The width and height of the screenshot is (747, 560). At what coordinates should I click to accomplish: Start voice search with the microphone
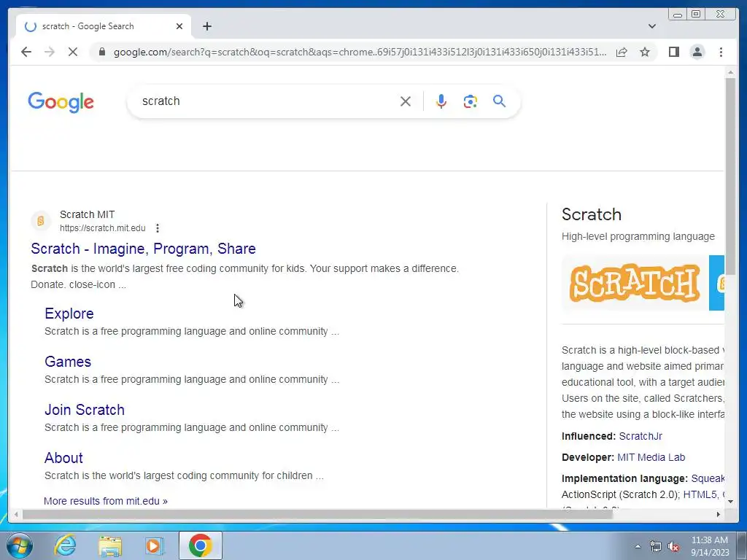(441, 101)
